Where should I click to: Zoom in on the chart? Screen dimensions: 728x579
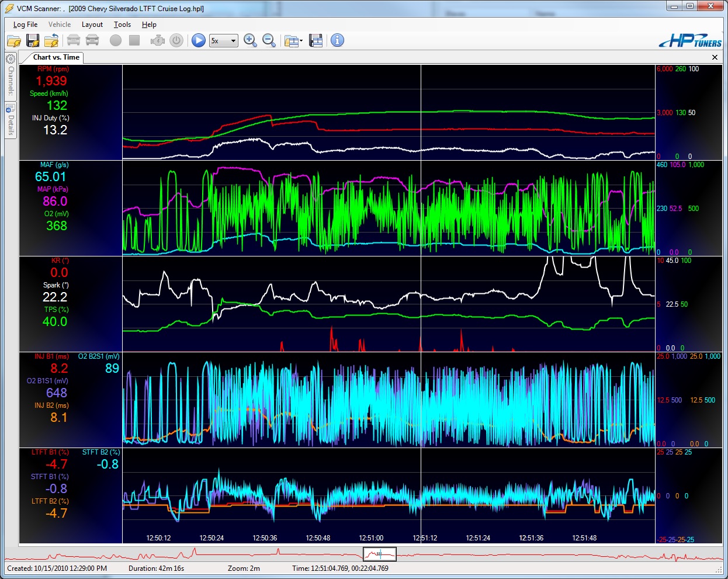(250, 40)
